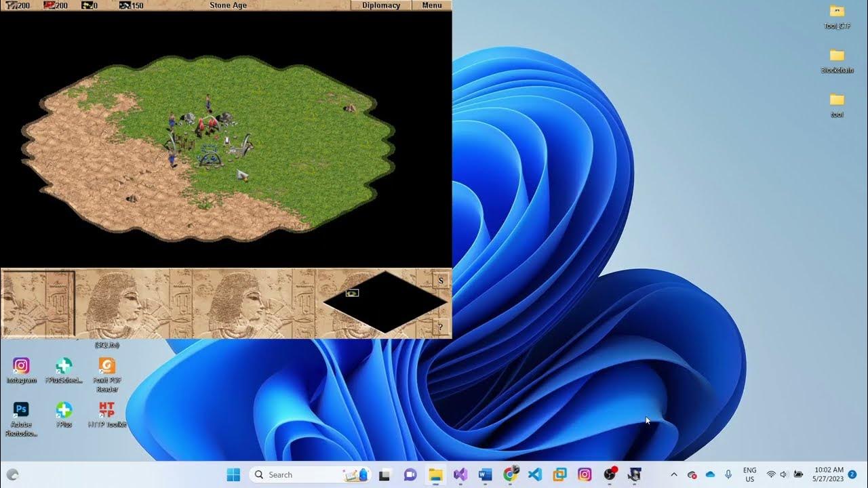Viewport: 868px width, 488px height.
Task: Switch to the Age of Empires taskbar icon
Action: click(635, 474)
